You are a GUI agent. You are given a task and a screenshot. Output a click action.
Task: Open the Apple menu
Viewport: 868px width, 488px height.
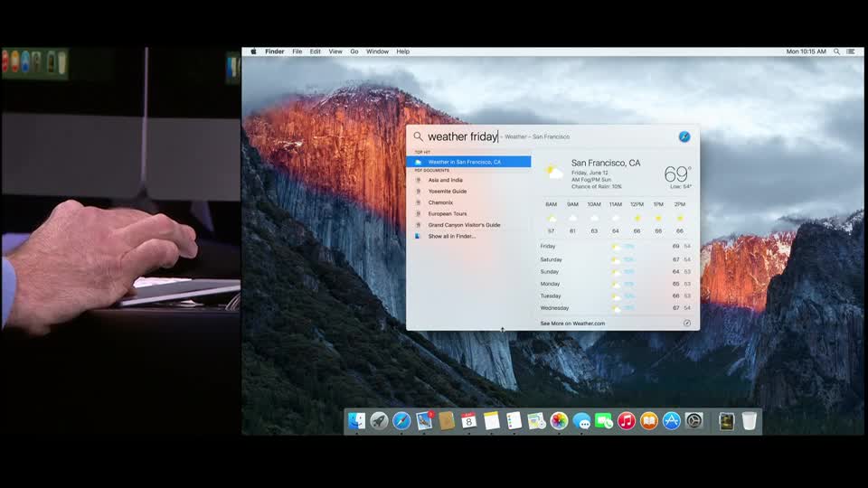[x=253, y=52]
